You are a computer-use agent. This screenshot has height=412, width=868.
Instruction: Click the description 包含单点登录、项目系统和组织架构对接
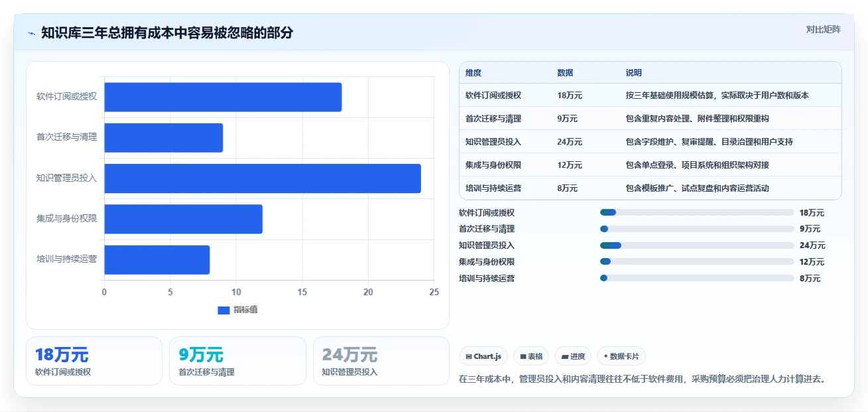(x=698, y=165)
